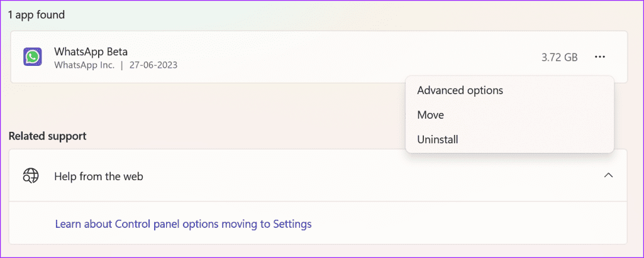Click the Help from the web header row
This screenshot has width=644, height=258.
(x=318, y=176)
